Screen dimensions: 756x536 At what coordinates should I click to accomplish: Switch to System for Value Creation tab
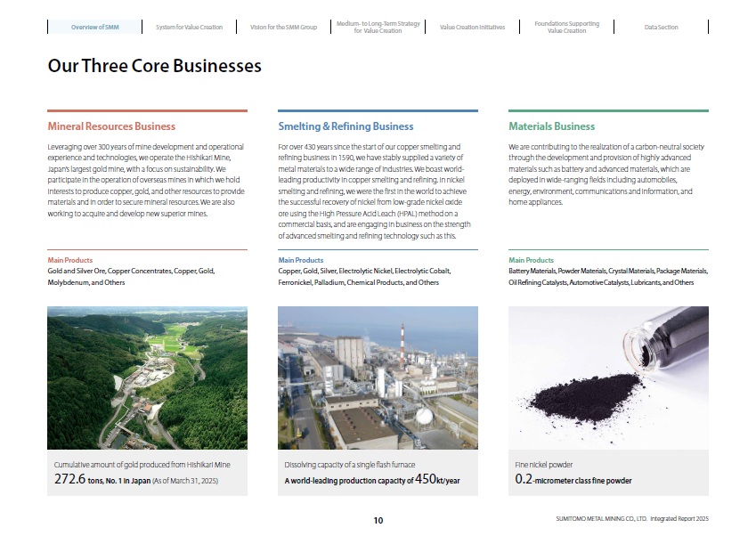189,28
